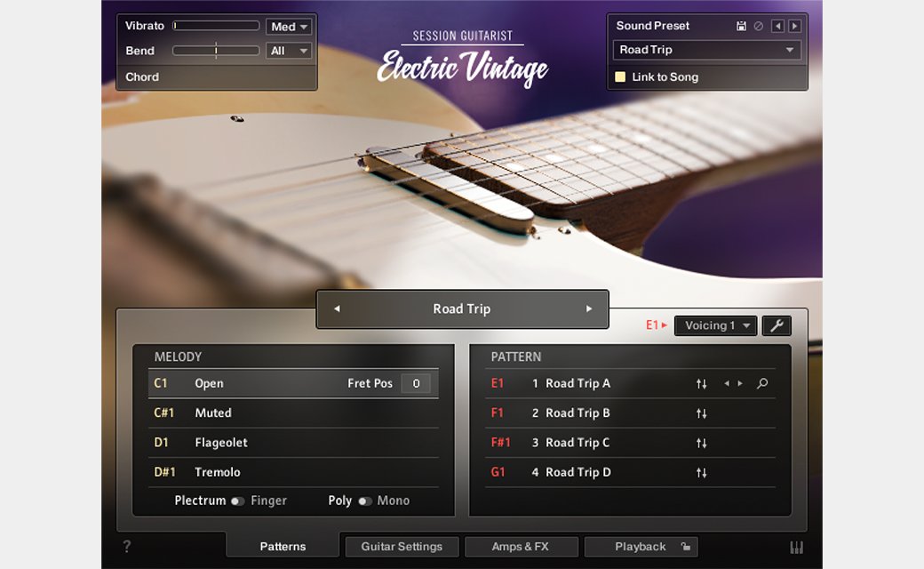Click the swap arrows icon for Road Trip B

tap(701, 413)
